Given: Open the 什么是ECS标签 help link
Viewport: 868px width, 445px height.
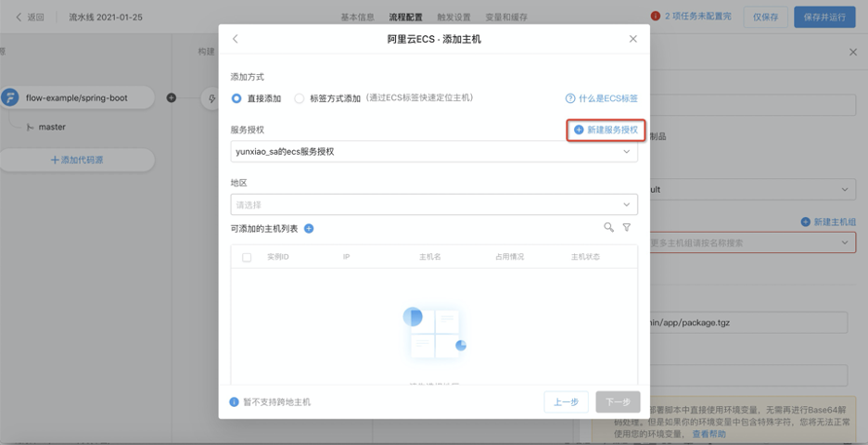Looking at the screenshot, I should 601,98.
